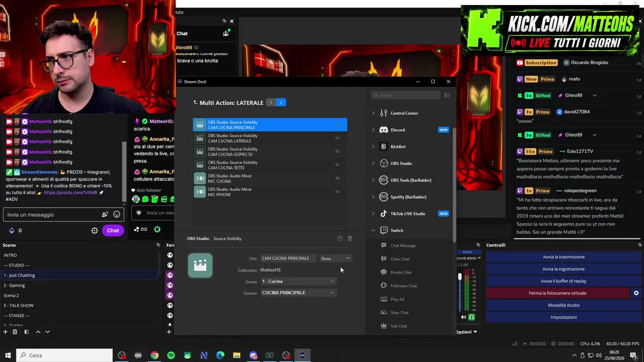Click the TikTok LIVE Studio icon
Viewport: 644px width, 362px height.
coord(384,214)
